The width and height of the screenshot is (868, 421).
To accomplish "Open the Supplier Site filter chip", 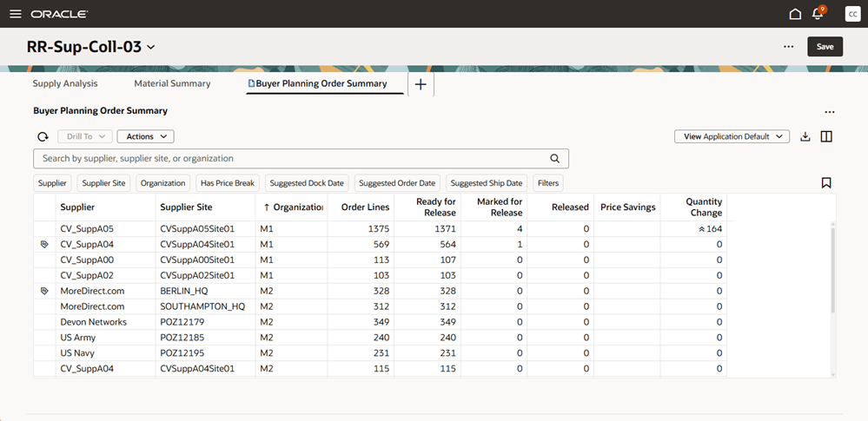I will click(x=103, y=183).
